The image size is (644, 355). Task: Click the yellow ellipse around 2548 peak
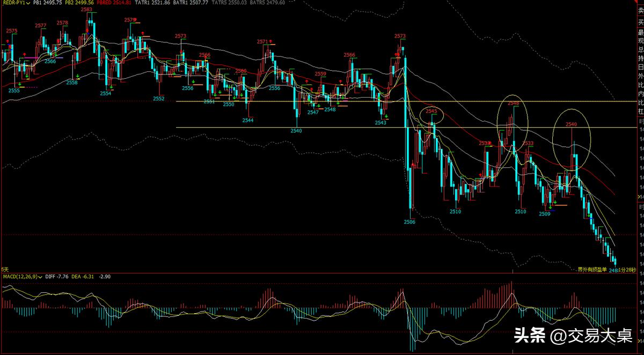coord(512,121)
